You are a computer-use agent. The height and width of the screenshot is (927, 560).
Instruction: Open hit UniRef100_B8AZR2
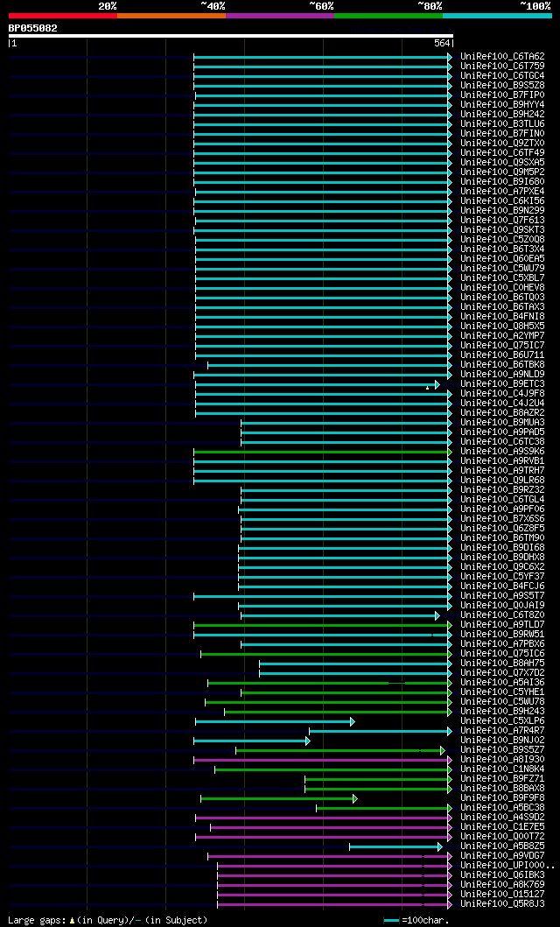coord(503,412)
